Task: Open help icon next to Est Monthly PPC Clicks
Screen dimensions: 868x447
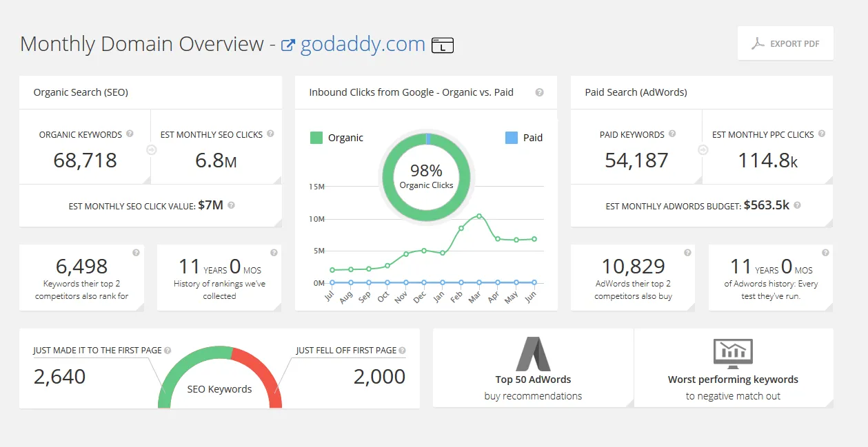Action: click(822, 134)
